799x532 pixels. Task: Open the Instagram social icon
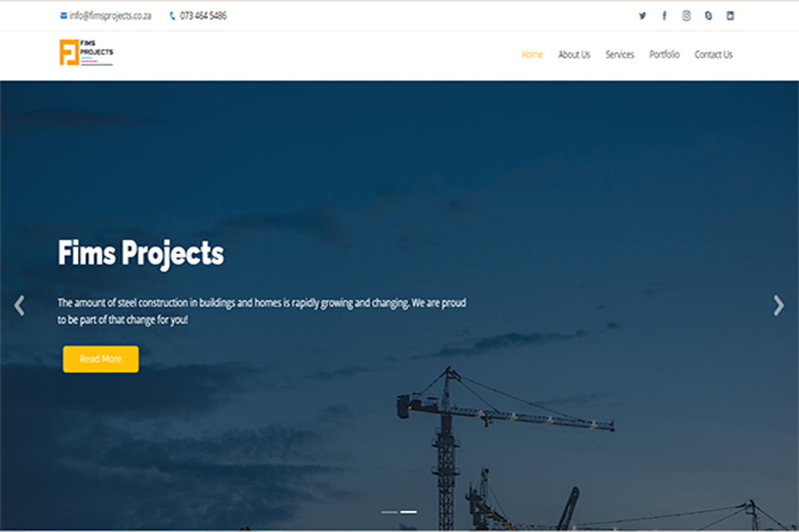pos(686,16)
